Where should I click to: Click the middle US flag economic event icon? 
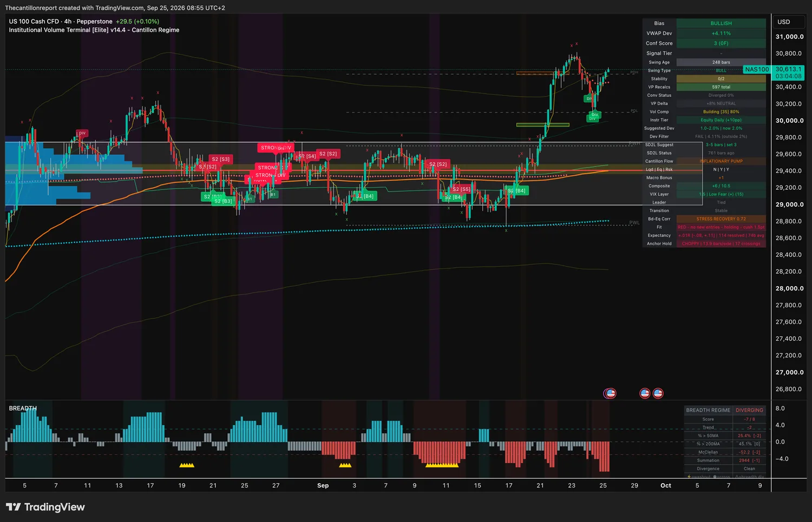(x=645, y=393)
